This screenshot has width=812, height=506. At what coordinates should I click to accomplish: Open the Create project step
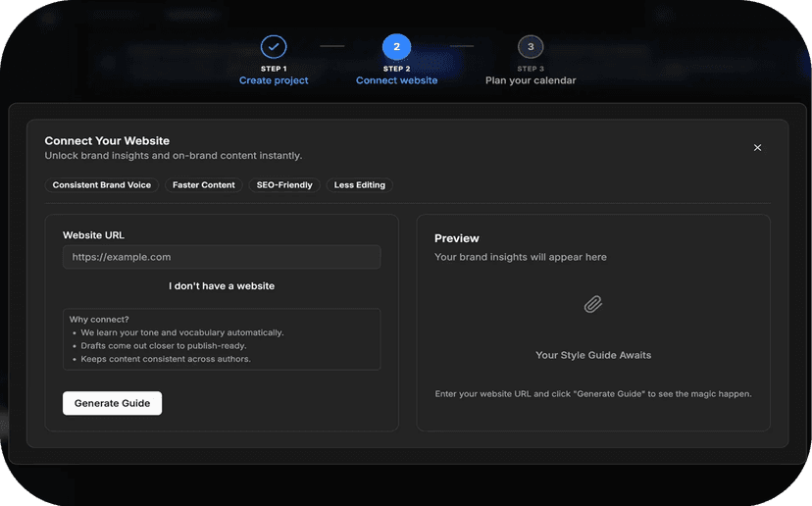[x=274, y=80]
